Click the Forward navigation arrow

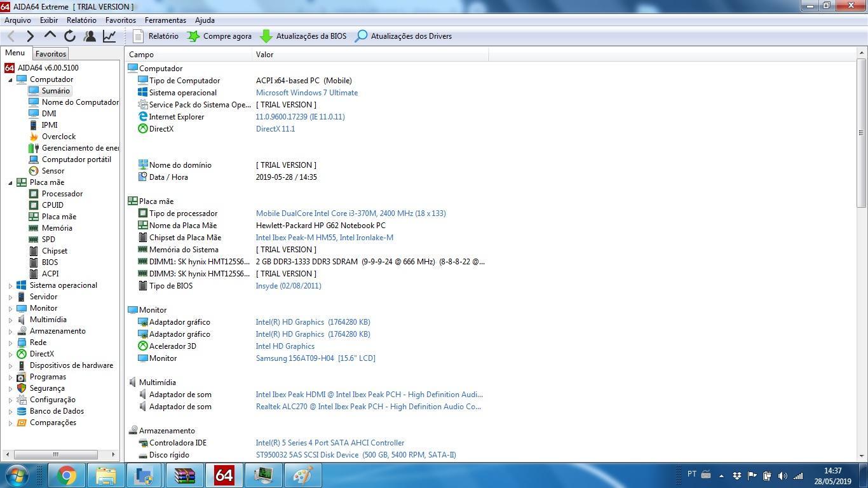pos(30,36)
